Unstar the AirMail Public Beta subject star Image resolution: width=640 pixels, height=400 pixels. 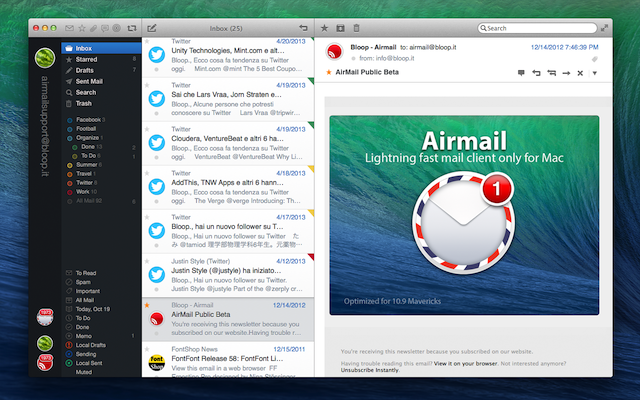point(329,72)
